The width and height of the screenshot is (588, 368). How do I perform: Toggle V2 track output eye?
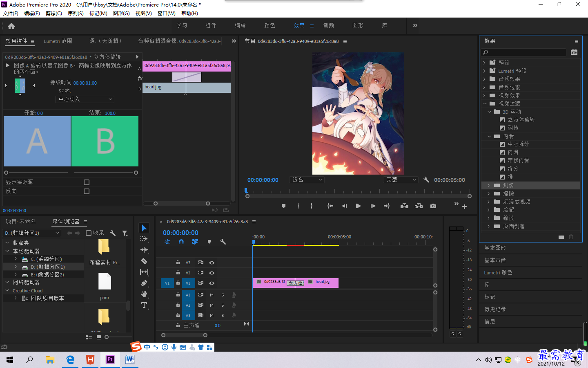[x=212, y=273]
